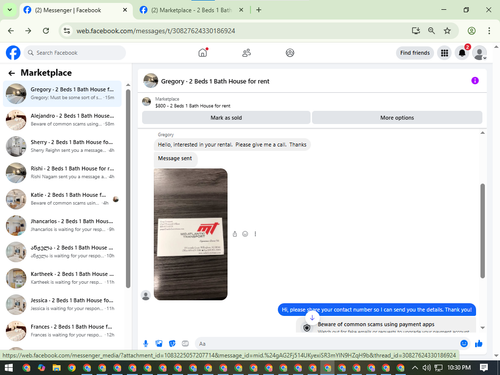Click the conversation list scrollbar
The image size is (500, 375).
tap(128, 188)
